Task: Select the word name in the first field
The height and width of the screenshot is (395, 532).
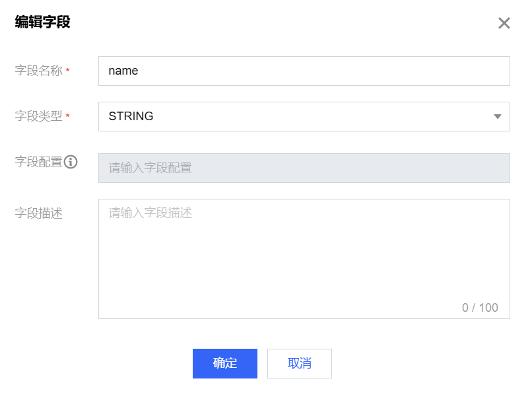Action: (123, 71)
